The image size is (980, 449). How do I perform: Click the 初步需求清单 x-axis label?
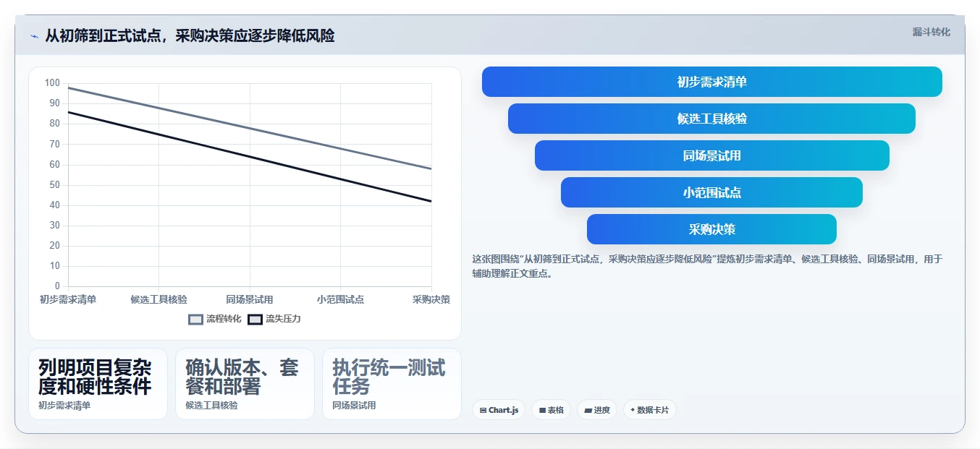(x=68, y=299)
